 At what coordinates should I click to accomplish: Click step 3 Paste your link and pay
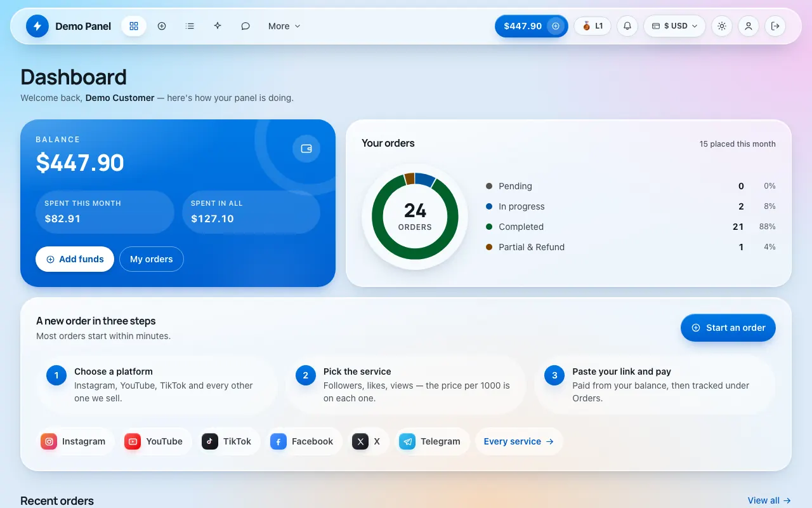coord(655,385)
